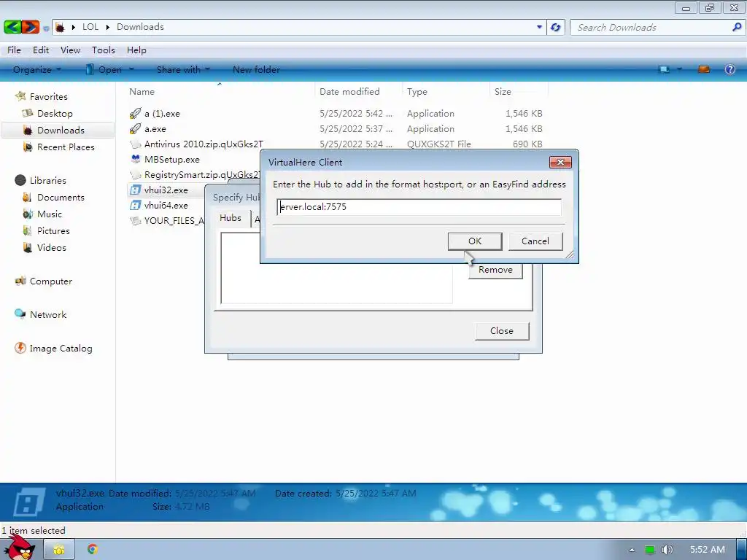
Task: Click the Image Catalog icon
Action: tap(20, 348)
